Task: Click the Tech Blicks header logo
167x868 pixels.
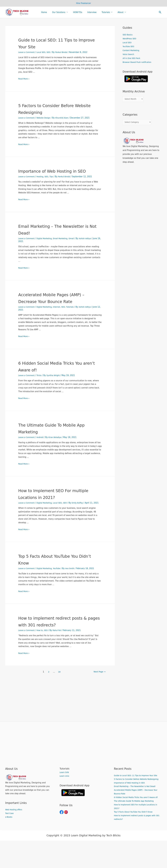Action: pyautogui.click(x=17, y=12)
